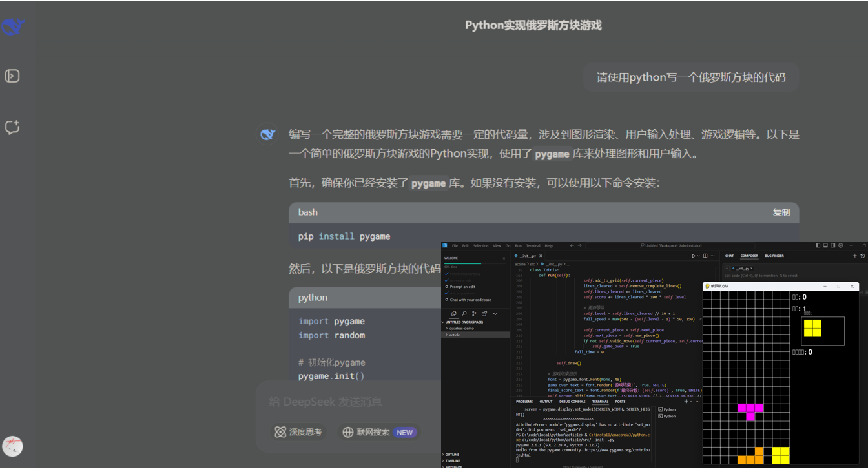The width and height of the screenshot is (868, 474).
Task: Close the WELCOME onboarding panel
Action: point(504,258)
